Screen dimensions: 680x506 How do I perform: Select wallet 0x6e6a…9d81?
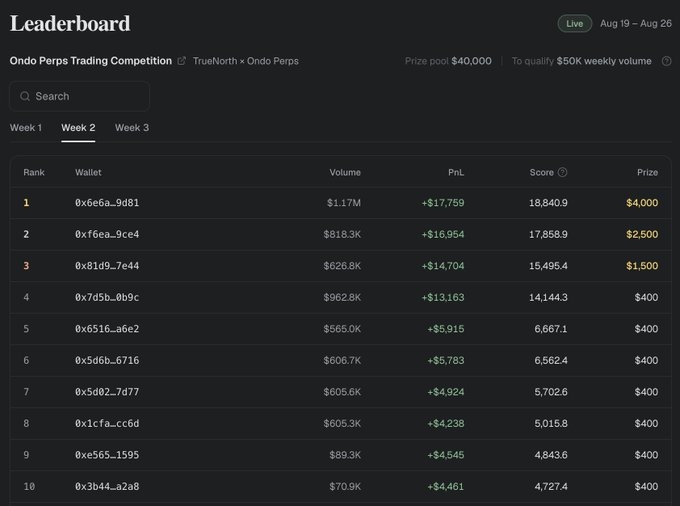pos(107,202)
